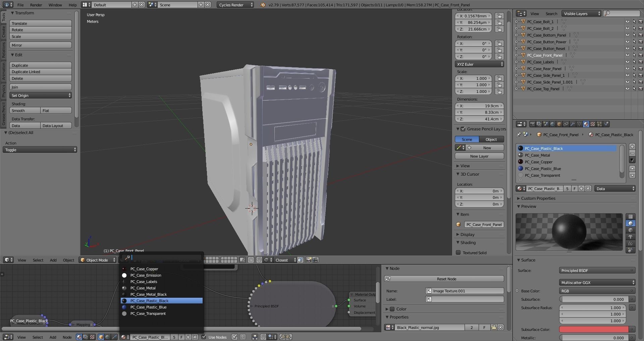Image resolution: width=644 pixels, height=341 pixels.
Task: Toggle visibility eye for PC_Case_Bolt_1
Action: click(628, 21)
